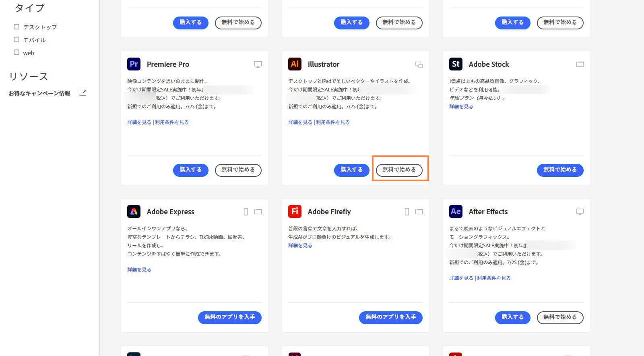
Task: Check the web type filter checkbox
Action: [17, 52]
